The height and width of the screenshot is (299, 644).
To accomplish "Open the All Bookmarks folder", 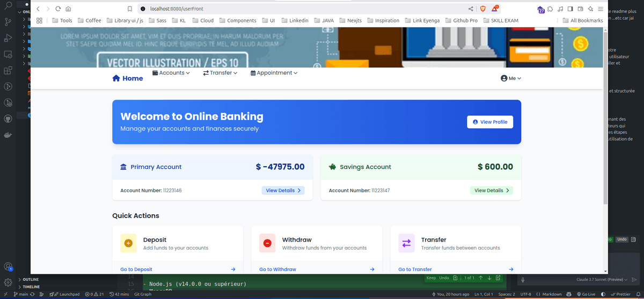I will (x=582, y=20).
